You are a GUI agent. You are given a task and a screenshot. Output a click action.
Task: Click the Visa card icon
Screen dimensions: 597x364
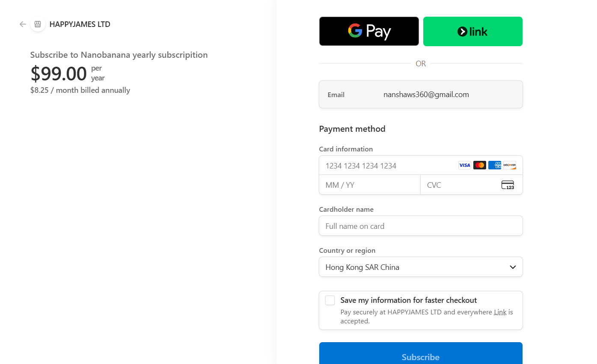(464, 165)
